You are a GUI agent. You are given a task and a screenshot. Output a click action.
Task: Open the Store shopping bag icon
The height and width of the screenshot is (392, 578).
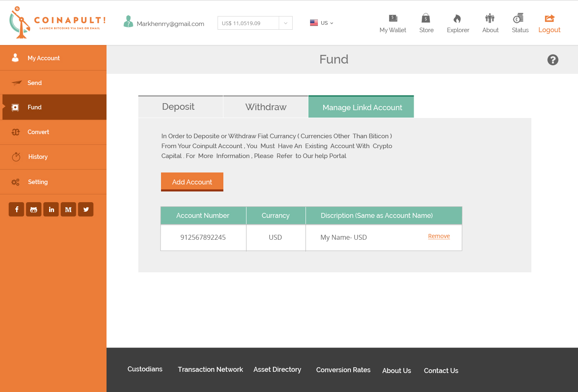(426, 18)
